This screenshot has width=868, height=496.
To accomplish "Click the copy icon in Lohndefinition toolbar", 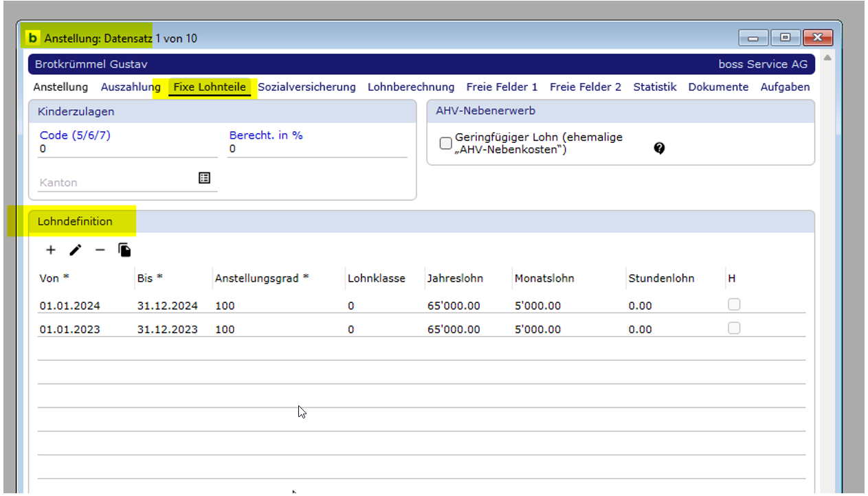I will 124,250.
